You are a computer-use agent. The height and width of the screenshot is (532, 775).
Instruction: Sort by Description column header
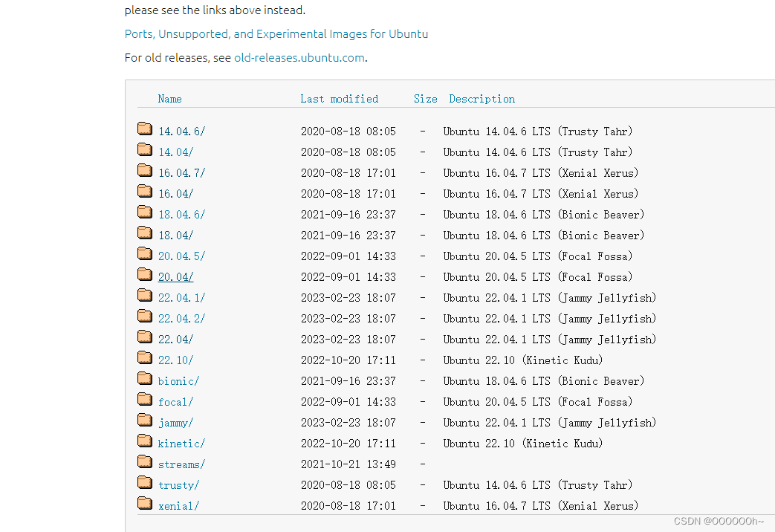point(482,99)
